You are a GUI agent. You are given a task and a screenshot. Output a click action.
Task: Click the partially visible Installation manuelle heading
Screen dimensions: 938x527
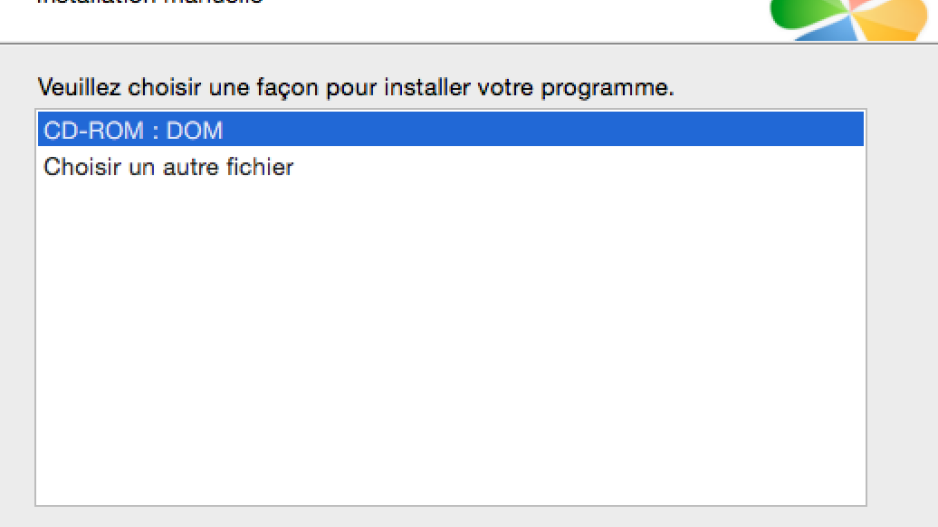(150, 2)
